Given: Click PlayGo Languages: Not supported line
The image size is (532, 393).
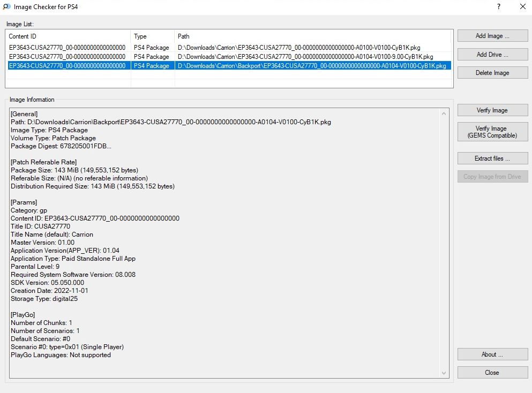Looking at the screenshot, I should (61, 355).
